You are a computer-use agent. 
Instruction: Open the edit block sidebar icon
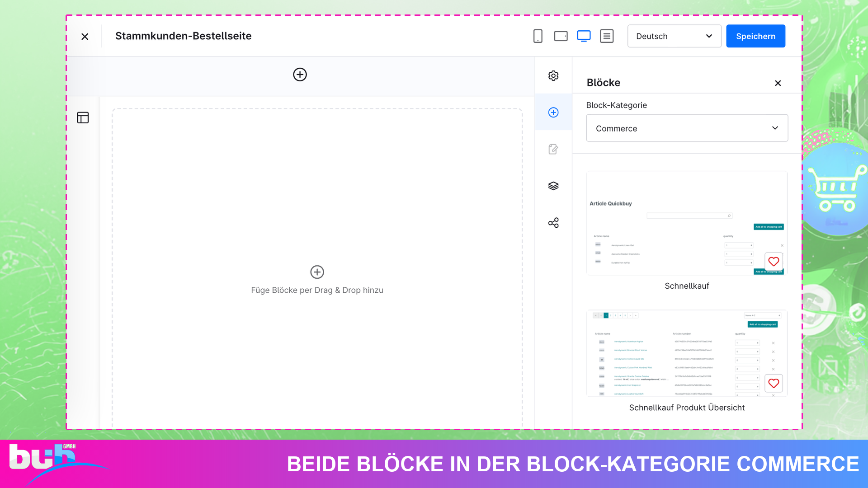tap(553, 149)
